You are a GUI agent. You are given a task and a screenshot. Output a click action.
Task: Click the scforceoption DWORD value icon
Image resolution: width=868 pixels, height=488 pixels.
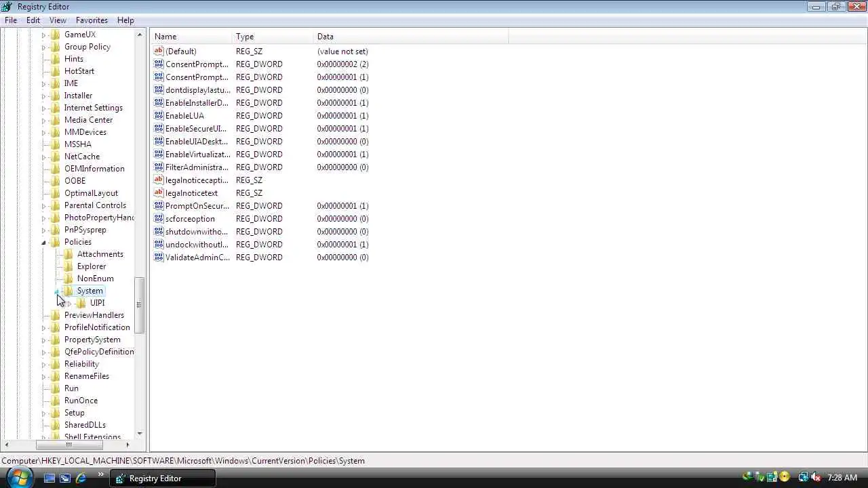[x=159, y=219]
